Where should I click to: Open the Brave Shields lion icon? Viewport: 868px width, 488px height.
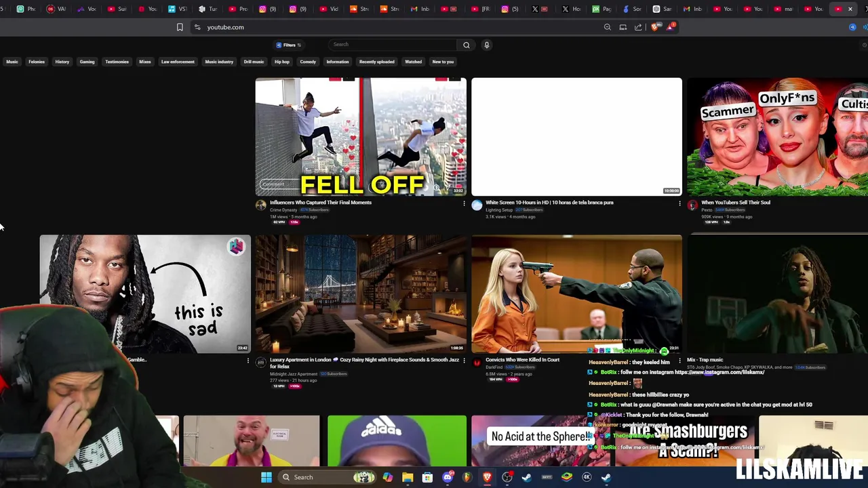coord(654,27)
